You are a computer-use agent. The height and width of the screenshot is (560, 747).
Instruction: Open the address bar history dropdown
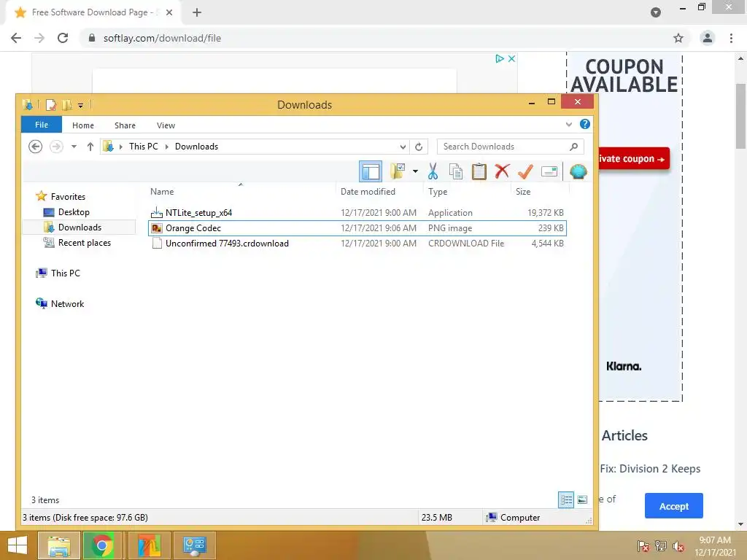(x=403, y=147)
